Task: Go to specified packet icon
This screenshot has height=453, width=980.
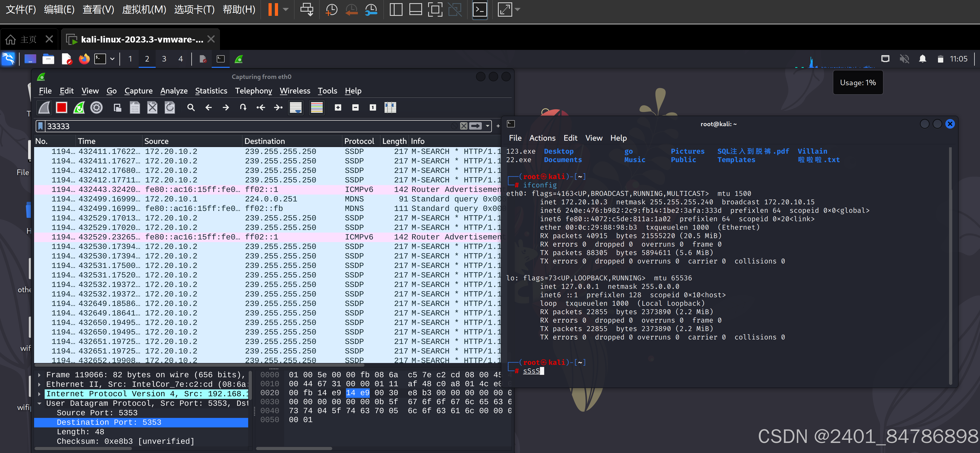Action: tap(243, 107)
